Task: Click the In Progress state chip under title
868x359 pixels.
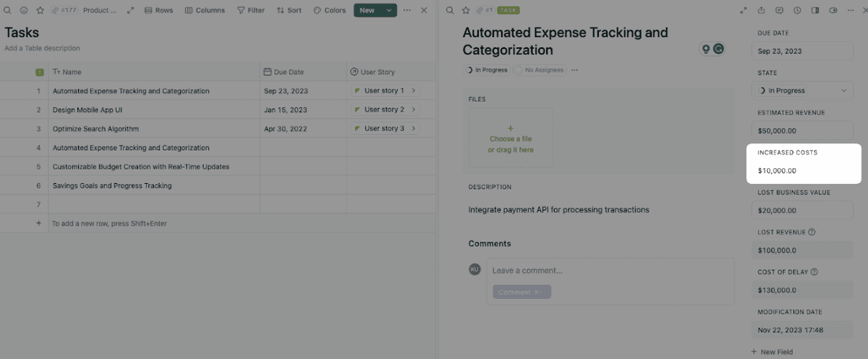Action: [487, 70]
